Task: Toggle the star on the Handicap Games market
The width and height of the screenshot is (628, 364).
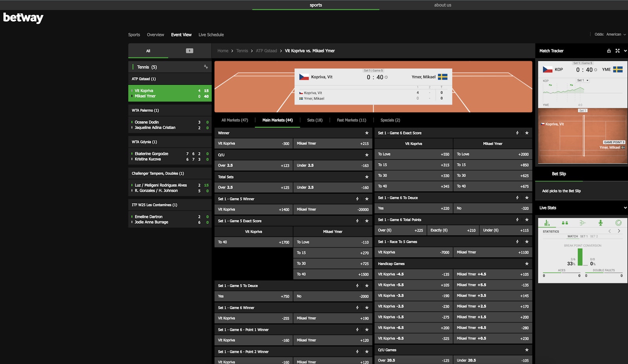Action: pos(526,263)
